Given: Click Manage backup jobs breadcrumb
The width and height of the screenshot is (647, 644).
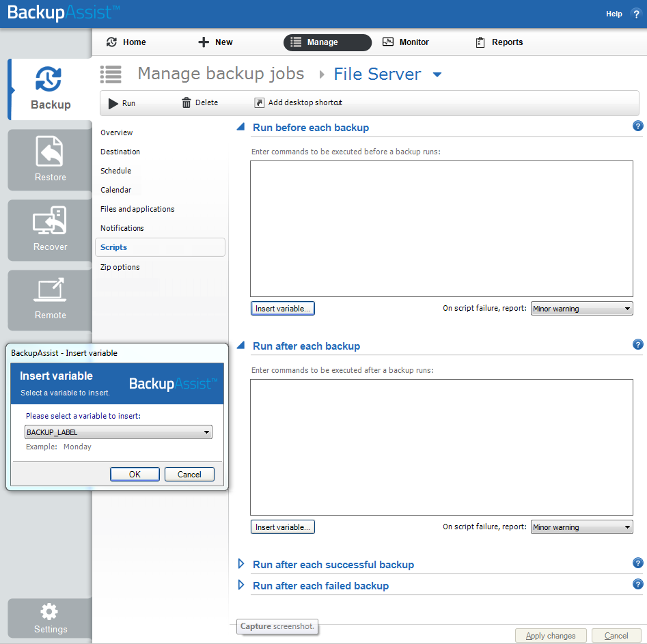Looking at the screenshot, I should (221, 74).
